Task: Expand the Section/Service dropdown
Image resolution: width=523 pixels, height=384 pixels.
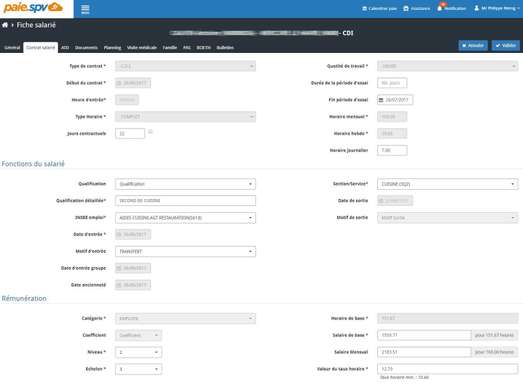Action: (x=448, y=184)
